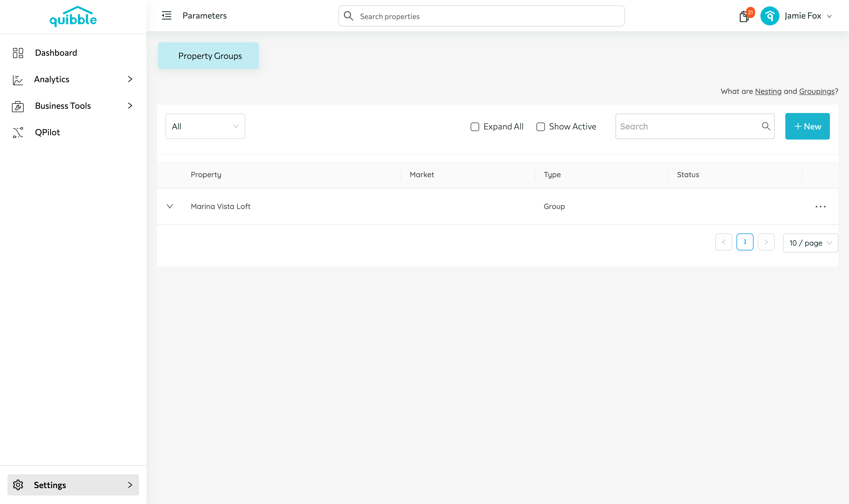The image size is (849, 504).
Task: Expand the Marina Vista Loft row
Action: tap(170, 206)
